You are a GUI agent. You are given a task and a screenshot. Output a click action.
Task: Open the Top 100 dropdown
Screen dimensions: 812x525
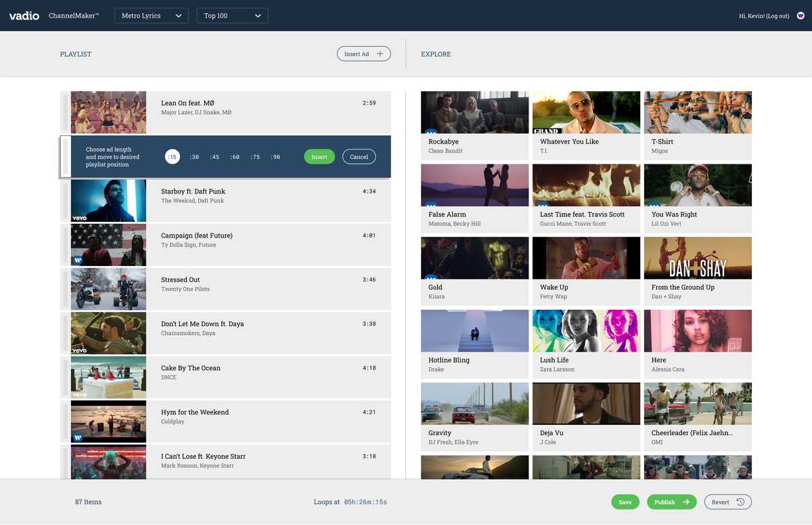tap(232, 16)
